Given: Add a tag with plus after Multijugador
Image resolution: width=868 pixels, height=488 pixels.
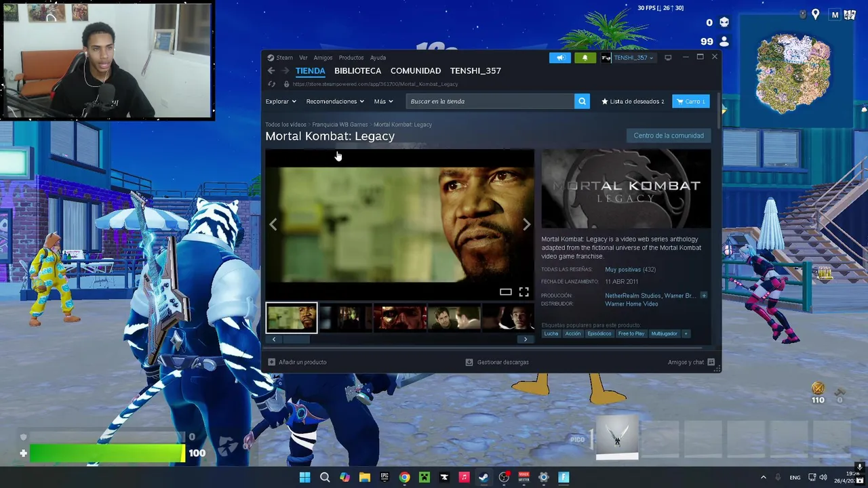Looking at the screenshot, I should 686,333.
